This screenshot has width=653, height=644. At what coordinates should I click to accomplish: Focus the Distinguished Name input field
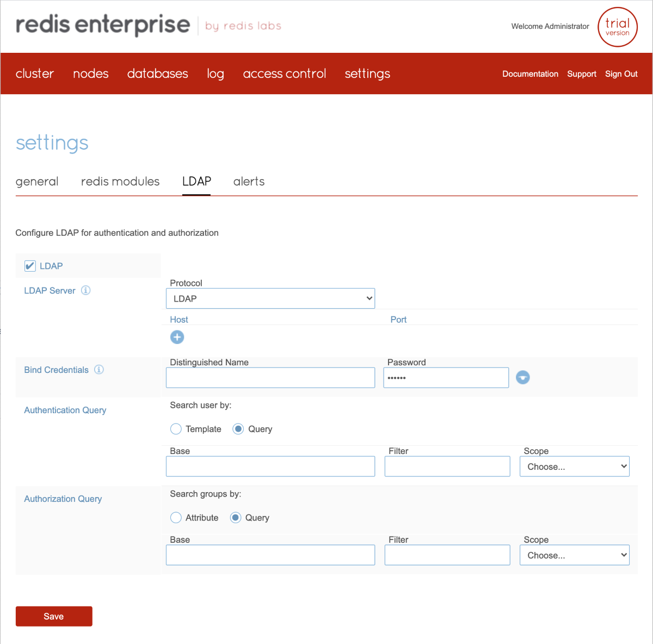point(270,378)
